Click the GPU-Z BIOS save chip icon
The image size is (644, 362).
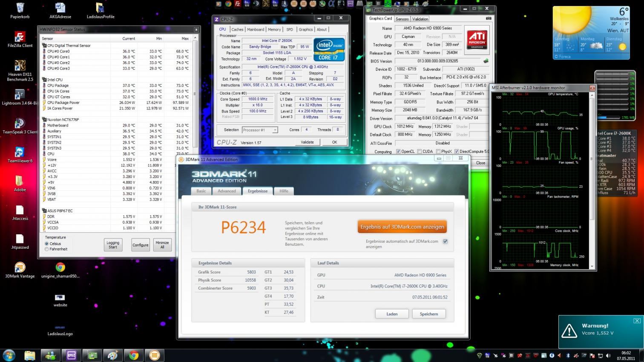pos(486,61)
